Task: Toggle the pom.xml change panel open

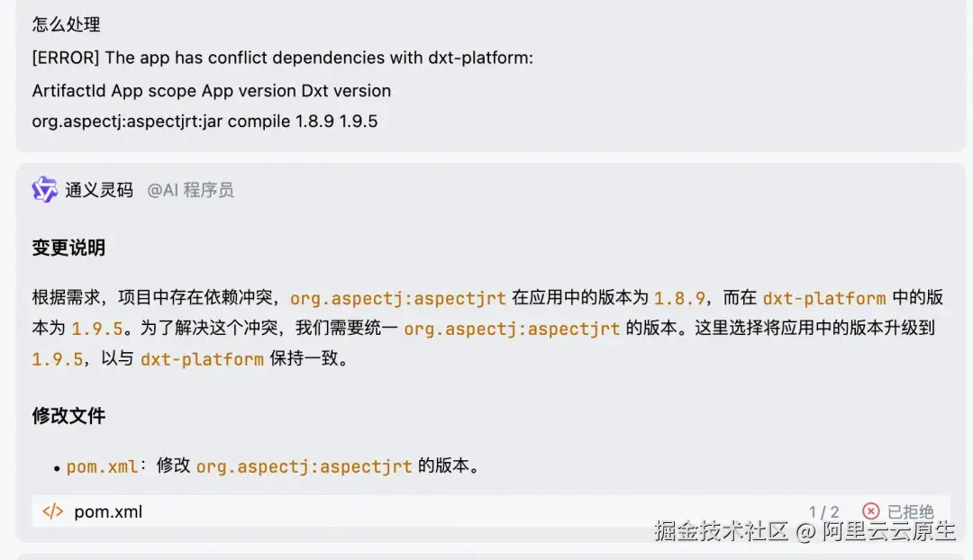Action: [108, 510]
